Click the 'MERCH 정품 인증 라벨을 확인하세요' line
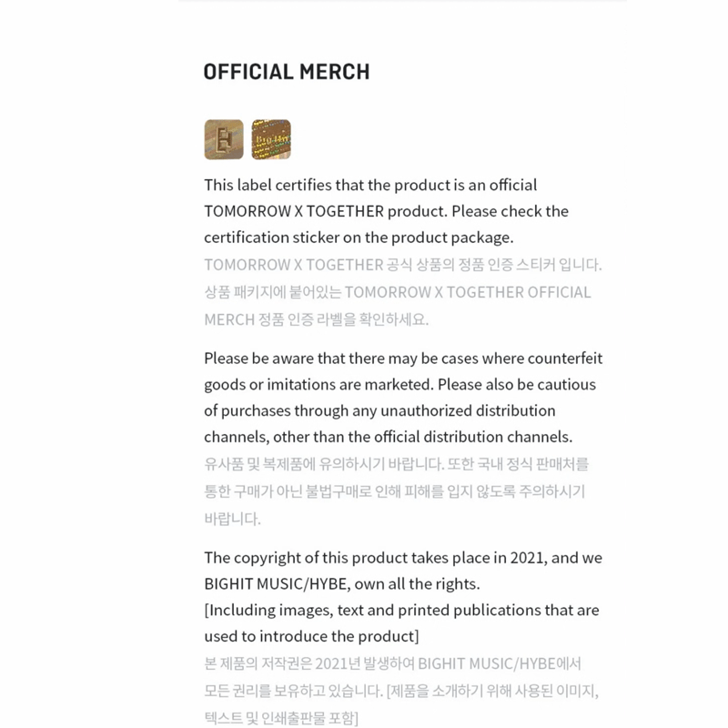 (x=316, y=319)
